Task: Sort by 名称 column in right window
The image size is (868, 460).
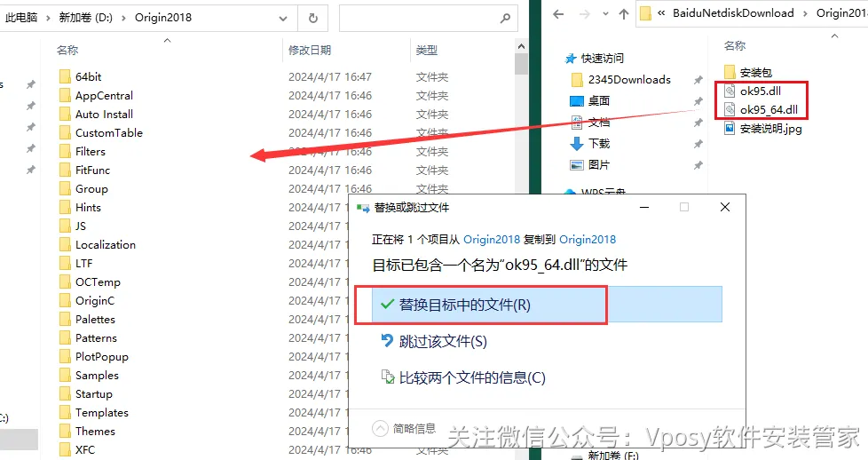Action: 735,45
